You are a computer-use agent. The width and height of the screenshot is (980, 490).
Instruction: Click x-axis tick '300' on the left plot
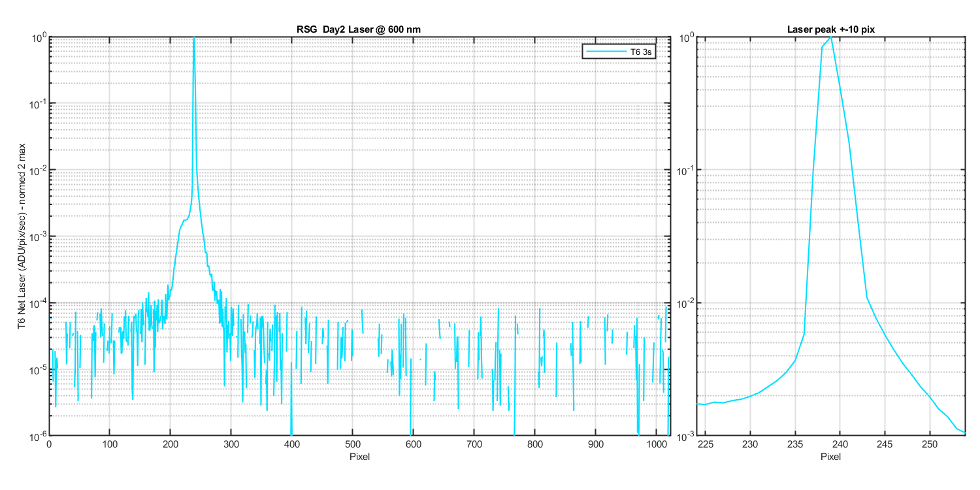(231, 444)
